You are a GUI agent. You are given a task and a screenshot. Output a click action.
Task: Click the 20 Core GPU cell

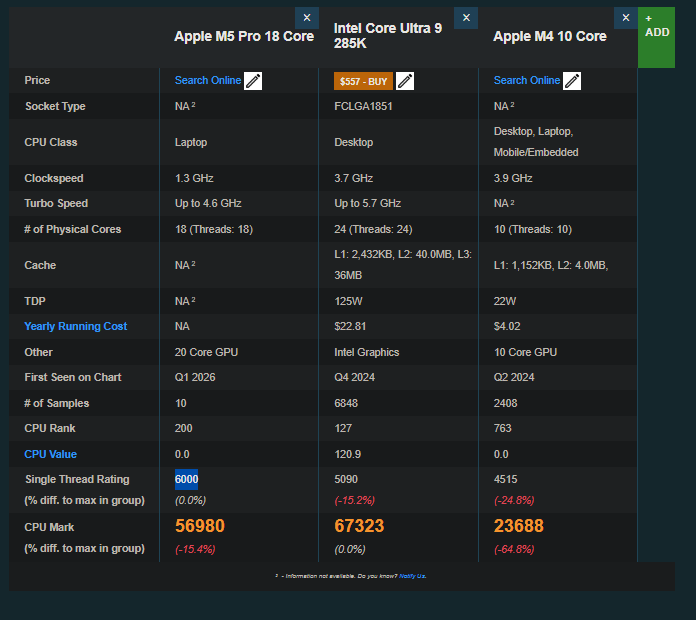pyautogui.click(x=206, y=352)
